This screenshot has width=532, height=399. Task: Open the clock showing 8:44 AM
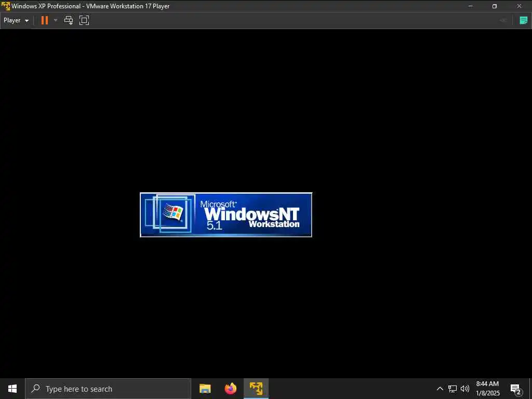click(487, 389)
